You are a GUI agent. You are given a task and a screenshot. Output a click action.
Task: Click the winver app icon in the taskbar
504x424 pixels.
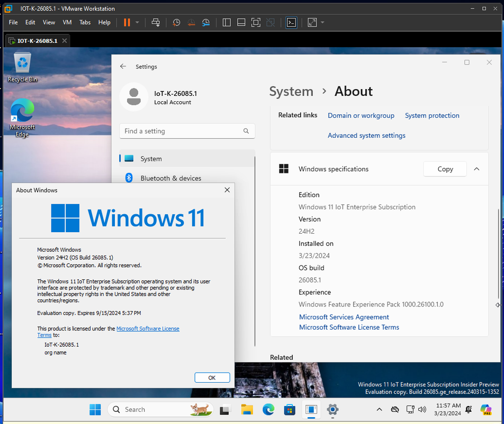[x=311, y=410]
